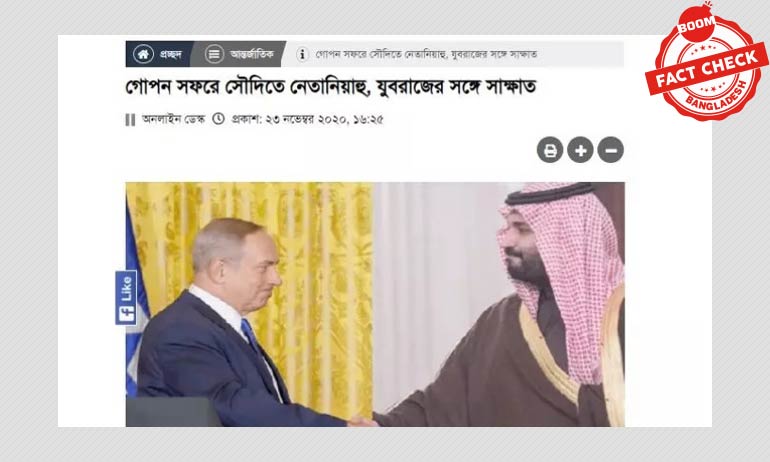The width and height of the screenshot is (770, 462).
Task: Decrease font size with the minus button
Action: (x=610, y=150)
